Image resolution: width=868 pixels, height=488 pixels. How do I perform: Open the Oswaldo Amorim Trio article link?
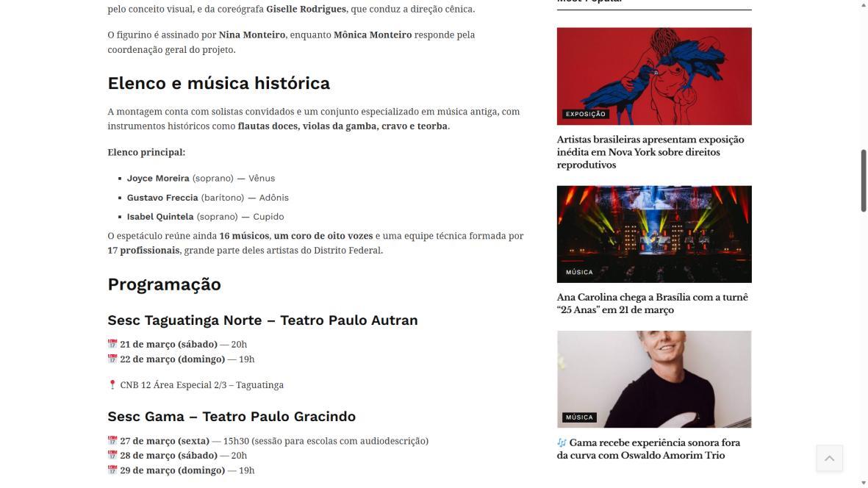tap(648, 449)
